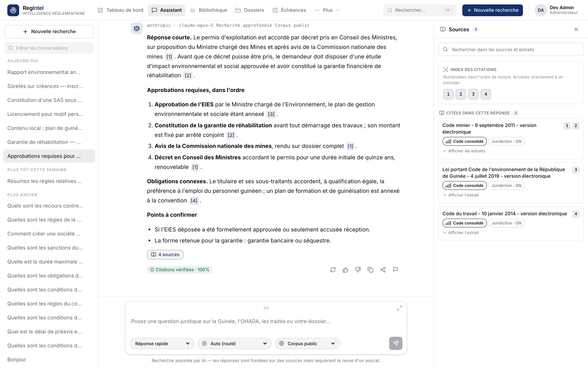Image resolution: width=588 pixels, height=368 pixels.
Task: Give the answer a thumbs up
Action: [x=345, y=270]
